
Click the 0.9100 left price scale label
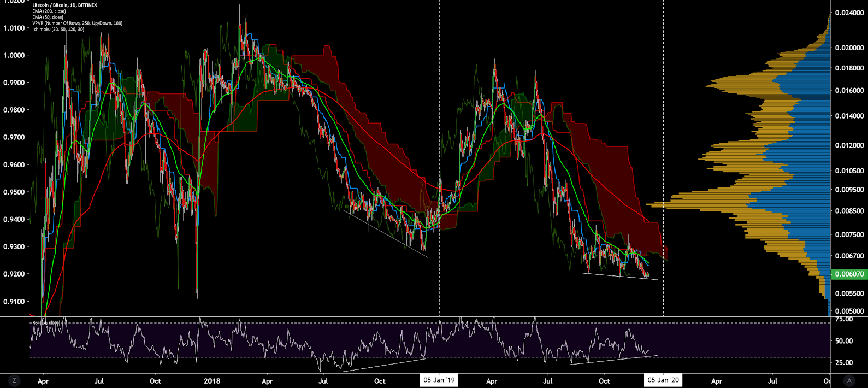[14, 301]
